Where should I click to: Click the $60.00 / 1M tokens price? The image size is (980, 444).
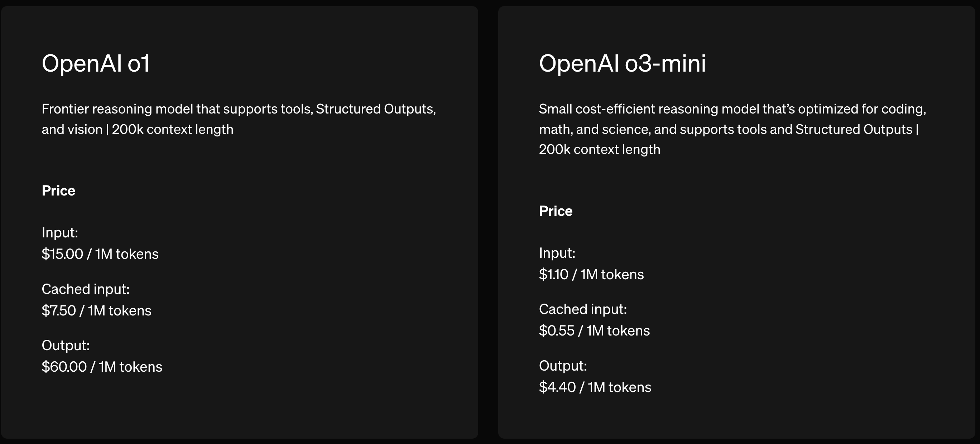(x=102, y=367)
